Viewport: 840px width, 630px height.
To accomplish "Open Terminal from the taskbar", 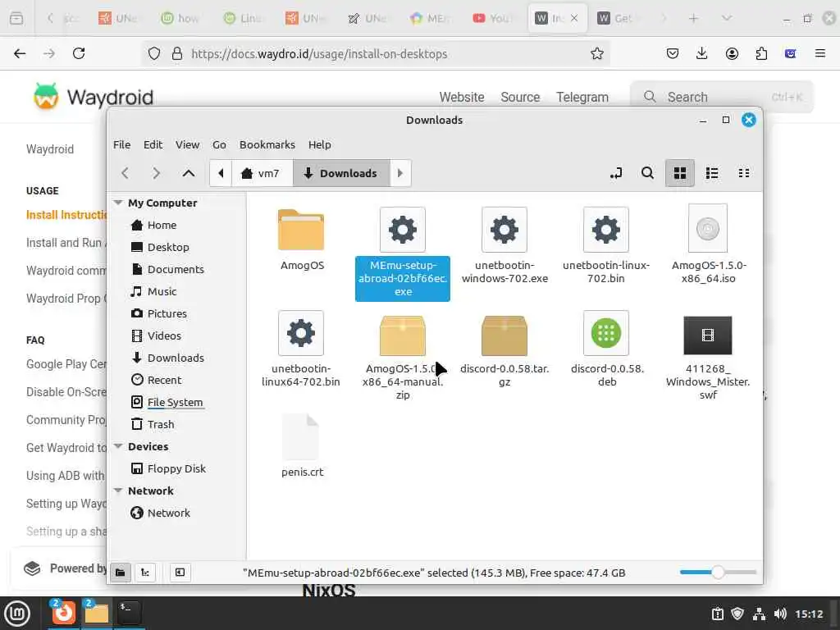I will tap(129, 613).
